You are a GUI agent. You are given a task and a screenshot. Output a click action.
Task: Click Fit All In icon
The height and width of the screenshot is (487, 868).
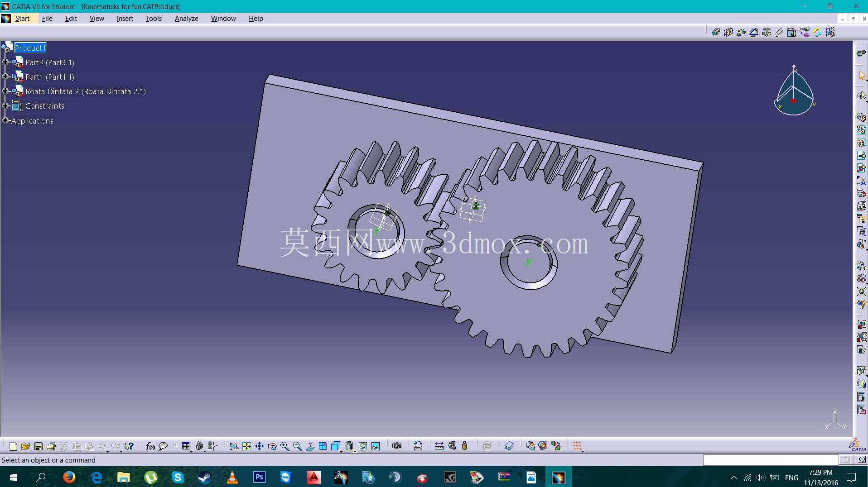[x=246, y=446]
